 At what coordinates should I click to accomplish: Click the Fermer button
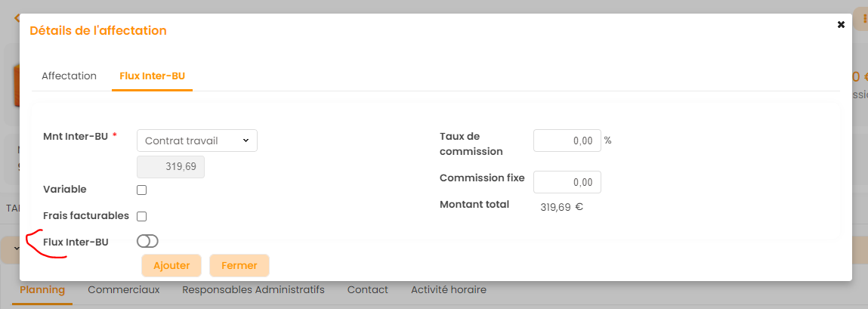[x=239, y=266]
